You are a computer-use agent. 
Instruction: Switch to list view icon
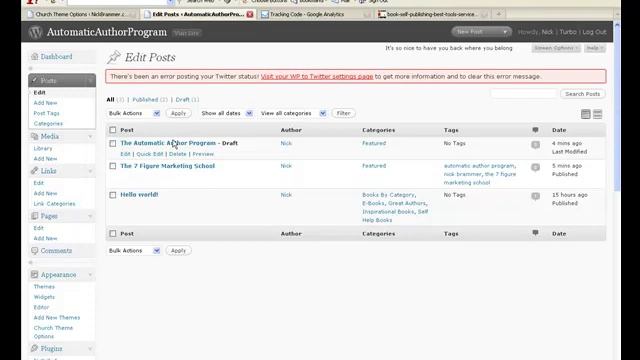pyautogui.click(x=586, y=114)
